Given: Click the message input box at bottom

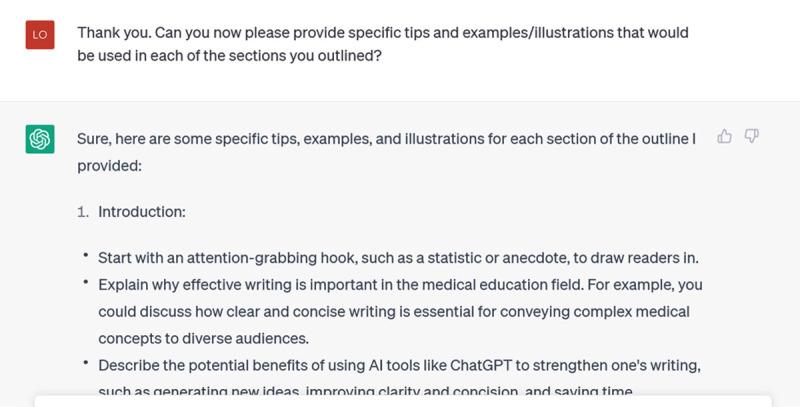Looking at the screenshot, I should click(x=400, y=400).
